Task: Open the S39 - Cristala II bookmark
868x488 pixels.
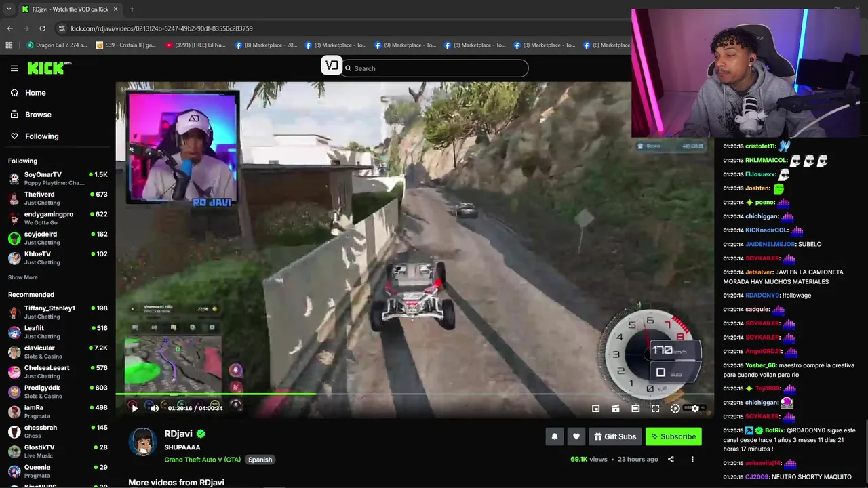Action: (126, 45)
